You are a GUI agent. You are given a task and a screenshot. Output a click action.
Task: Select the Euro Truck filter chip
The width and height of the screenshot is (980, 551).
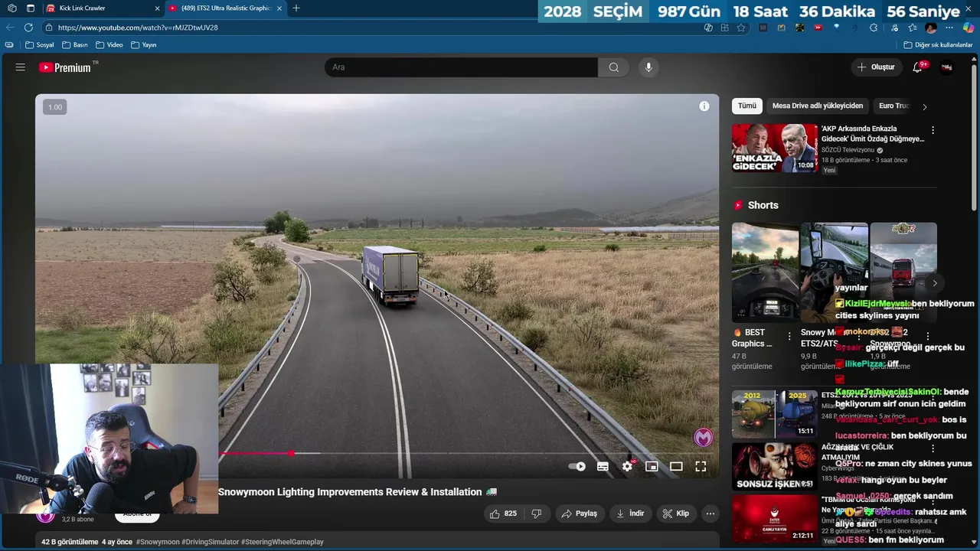coord(893,106)
